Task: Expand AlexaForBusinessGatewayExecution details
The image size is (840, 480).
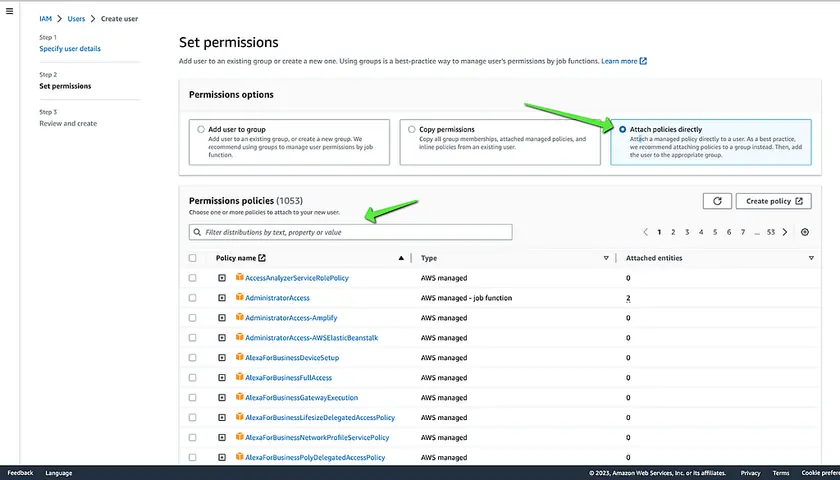Action: pos(222,398)
